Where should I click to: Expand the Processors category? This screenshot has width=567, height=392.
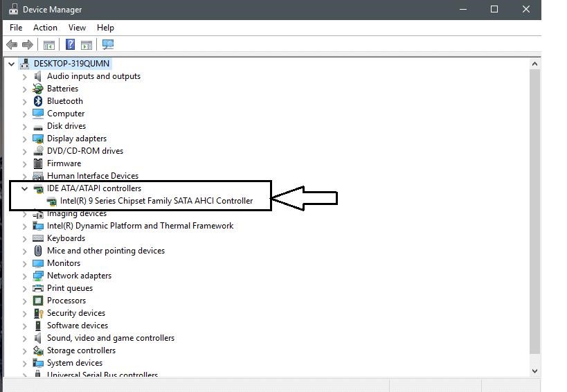(x=25, y=301)
